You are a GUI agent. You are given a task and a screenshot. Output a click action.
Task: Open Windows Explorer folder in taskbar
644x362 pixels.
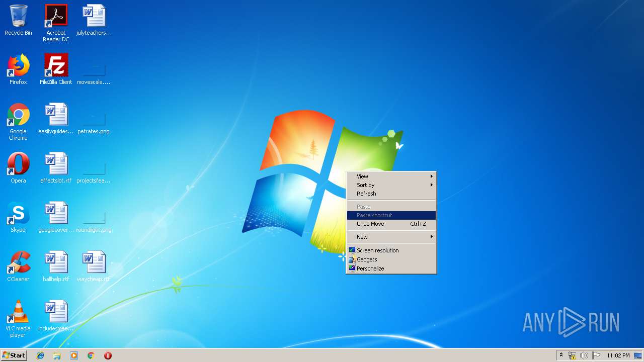click(57, 355)
